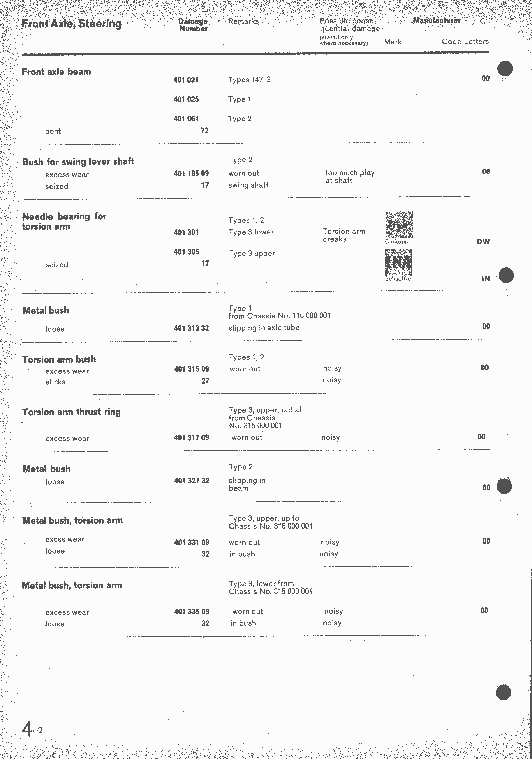Click the "Torsion arm thrust ring" heading
The height and width of the screenshot is (759, 532).
[71, 412]
